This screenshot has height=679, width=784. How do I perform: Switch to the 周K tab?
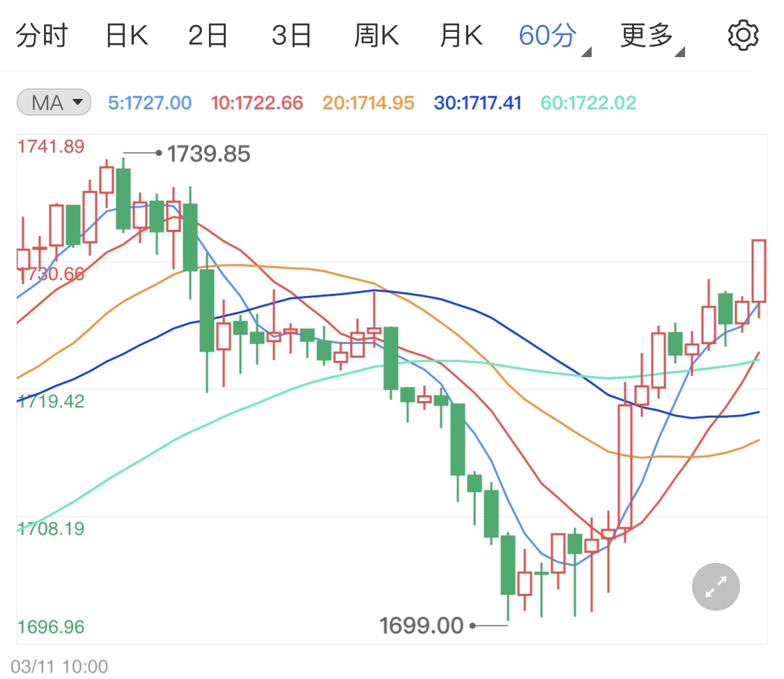point(376,36)
